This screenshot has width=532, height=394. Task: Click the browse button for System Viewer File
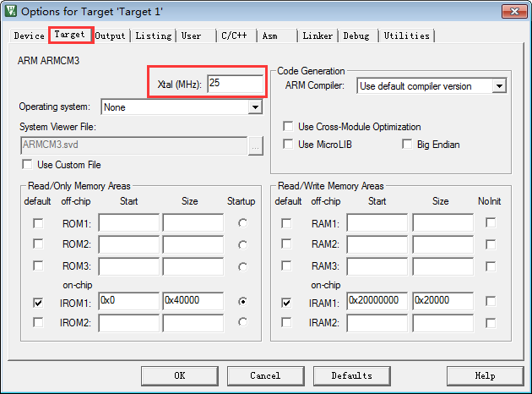click(256, 146)
